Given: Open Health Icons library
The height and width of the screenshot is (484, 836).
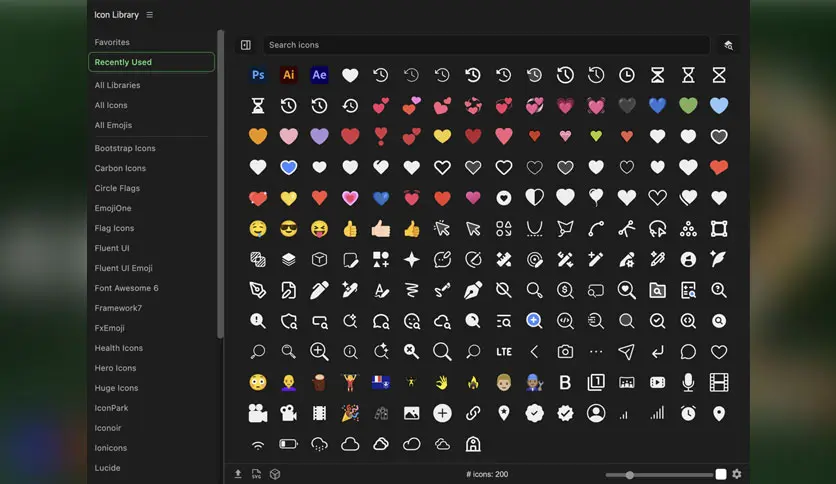Looking at the screenshot, I should (x=118, y=348).
